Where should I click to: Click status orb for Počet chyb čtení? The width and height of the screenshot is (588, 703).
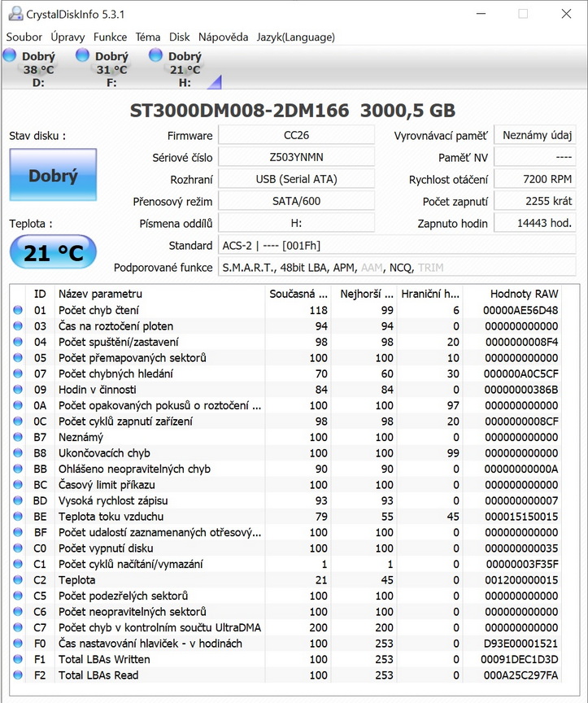[18, 310]
